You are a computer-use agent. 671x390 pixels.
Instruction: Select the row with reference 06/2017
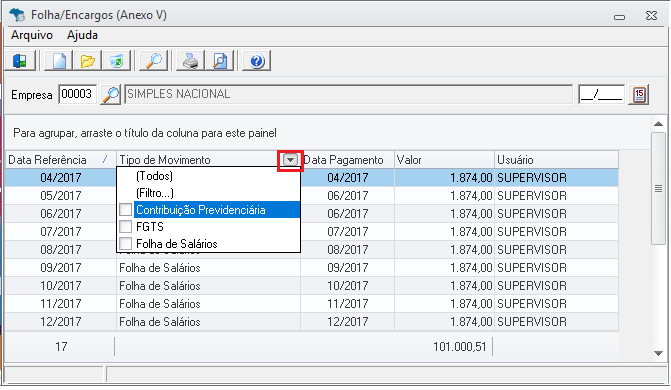click(x=312, y=214)
